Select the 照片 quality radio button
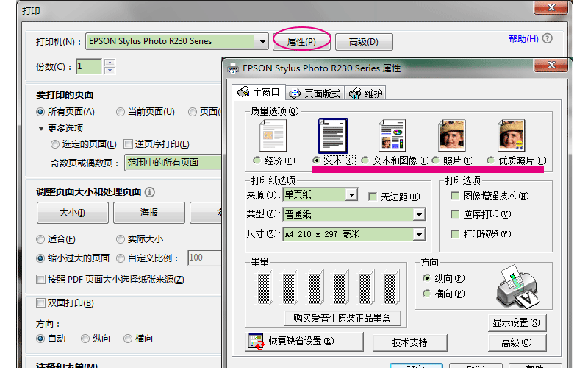The height and width of the screenshot is (368, 588). coord(435,160)
